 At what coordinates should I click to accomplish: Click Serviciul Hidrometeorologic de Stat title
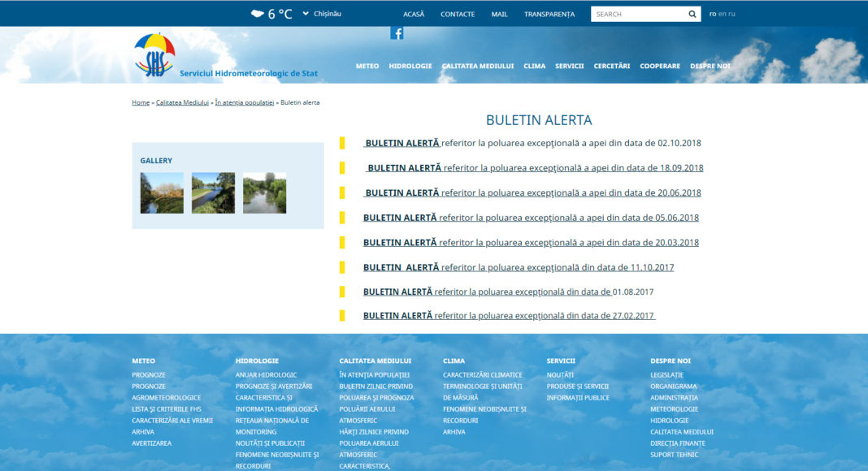click(x=249, y=74)
